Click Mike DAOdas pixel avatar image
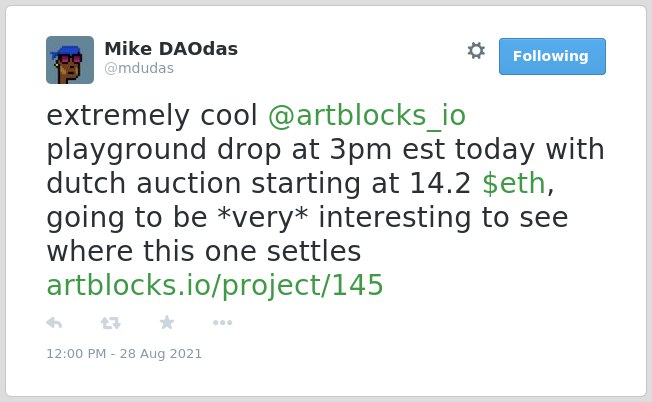 click(x=70, y=60)
